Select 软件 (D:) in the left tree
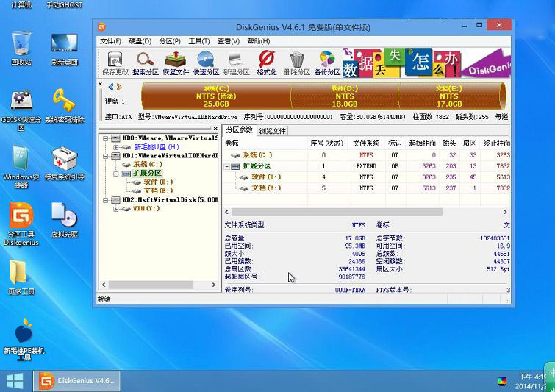The height and width of the screenshot is (392, 555). [x=158, y=182]
